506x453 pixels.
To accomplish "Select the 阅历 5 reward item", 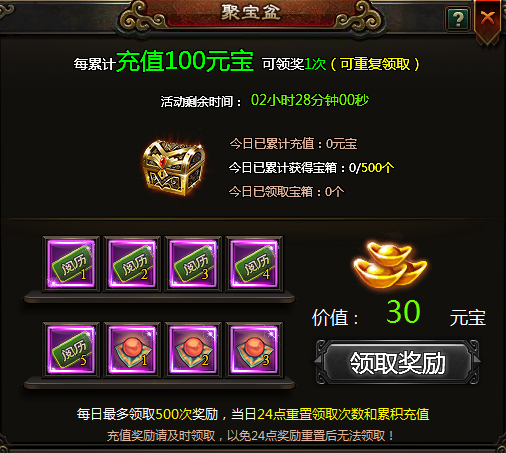I will tap(71, 350).
